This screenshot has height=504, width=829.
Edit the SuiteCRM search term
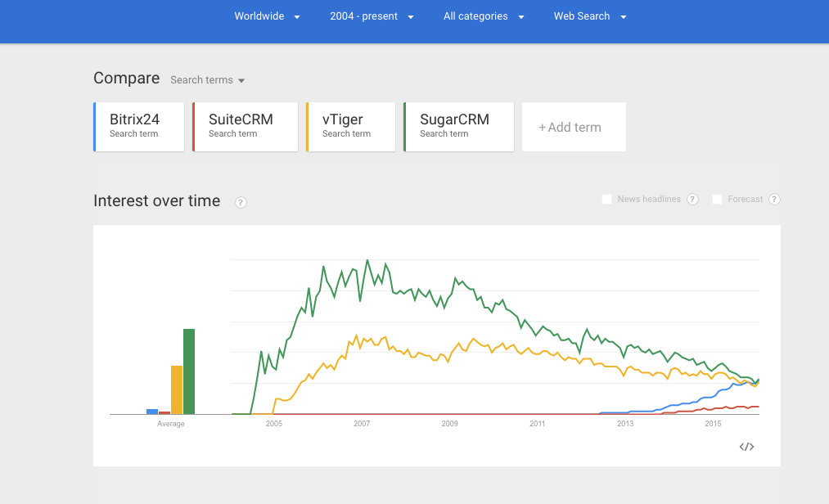[x=245, y=127]
